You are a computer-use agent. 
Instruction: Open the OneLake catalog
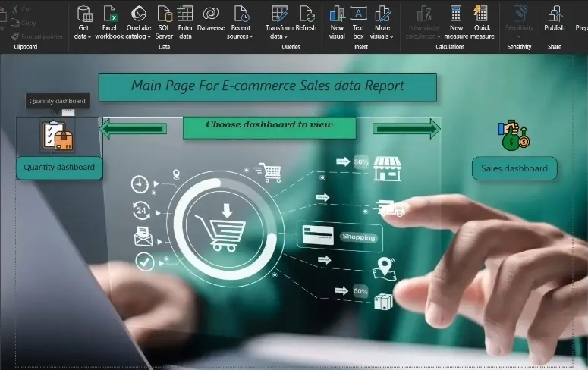pos(138,23)
